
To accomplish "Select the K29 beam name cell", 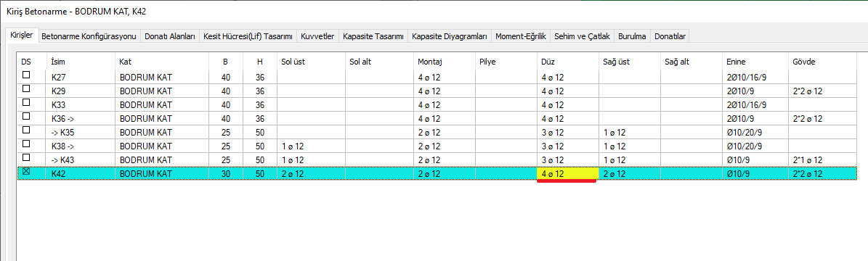I will (81, 91).
